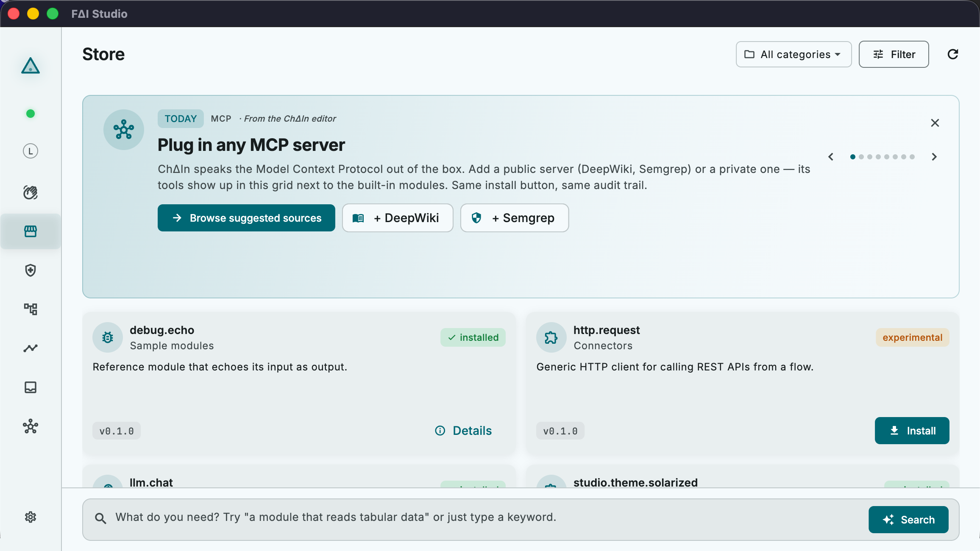Show next banner slide with right chevron
The image size is (980, 551).
(x=934, y=157)
